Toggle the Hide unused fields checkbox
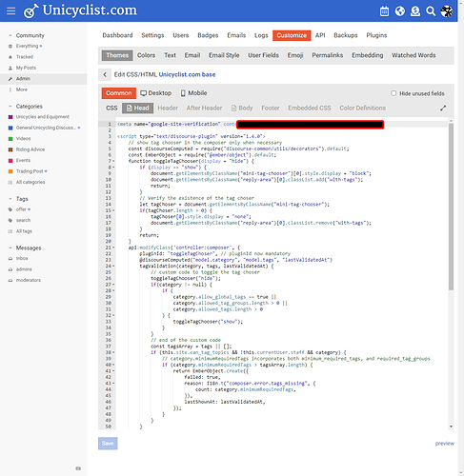Viewport: 464px width, 476px height. [393, 93]
